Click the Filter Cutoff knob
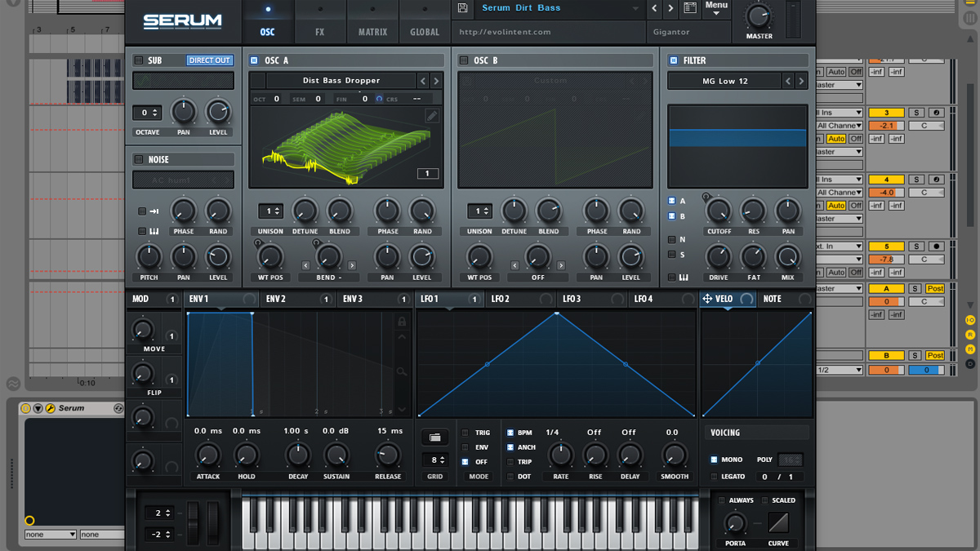Screen dimensions: 980x551 point(719,211)
